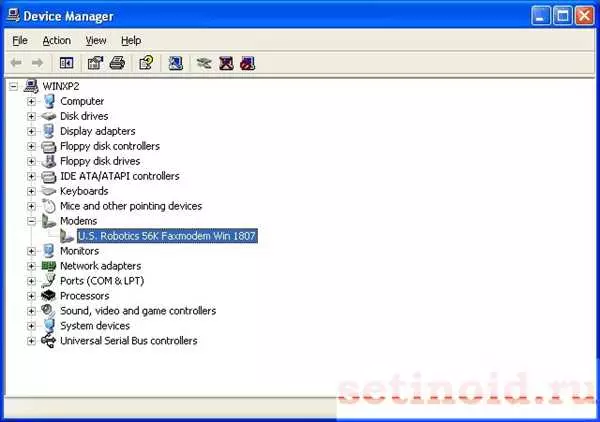
Task: Click the Display adapters icon
Action: click(x=49, y=131)
